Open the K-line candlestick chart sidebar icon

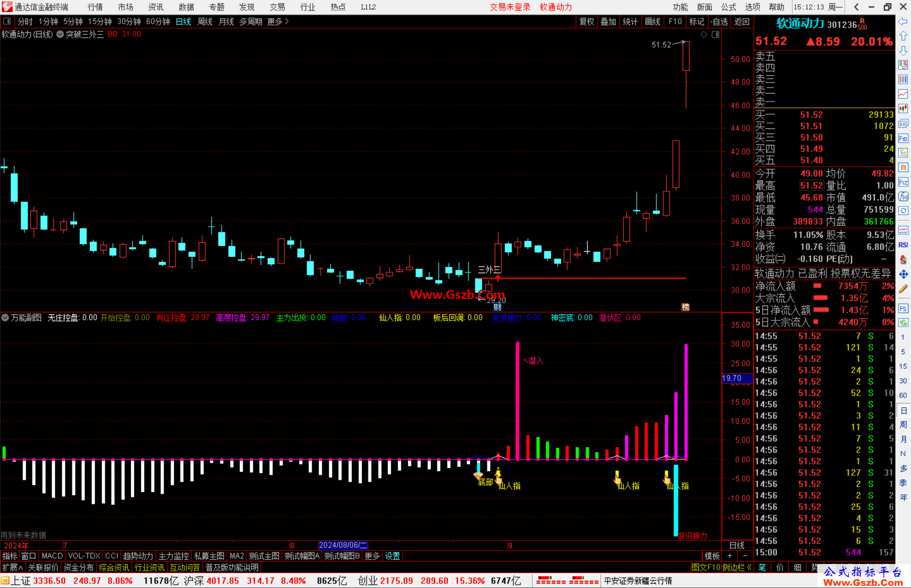903,109
